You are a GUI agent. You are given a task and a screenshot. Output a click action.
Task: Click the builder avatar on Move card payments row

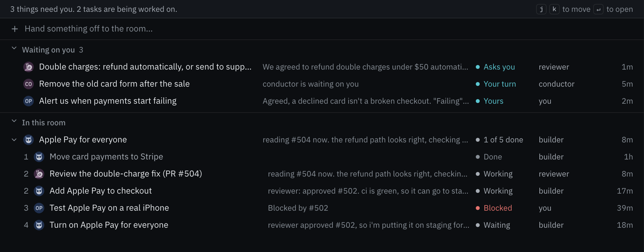(x=39, y=157)
